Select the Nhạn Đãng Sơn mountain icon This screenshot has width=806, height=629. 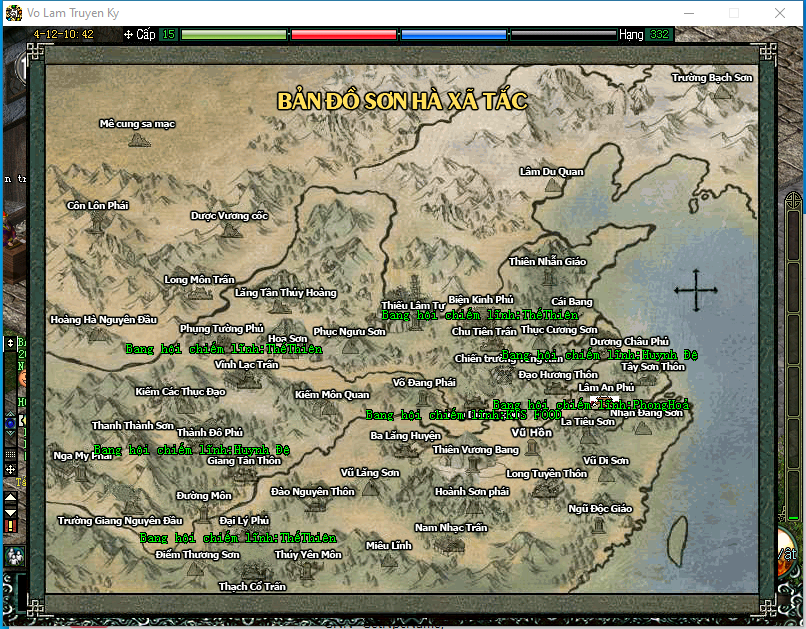[x=643, y=428]
